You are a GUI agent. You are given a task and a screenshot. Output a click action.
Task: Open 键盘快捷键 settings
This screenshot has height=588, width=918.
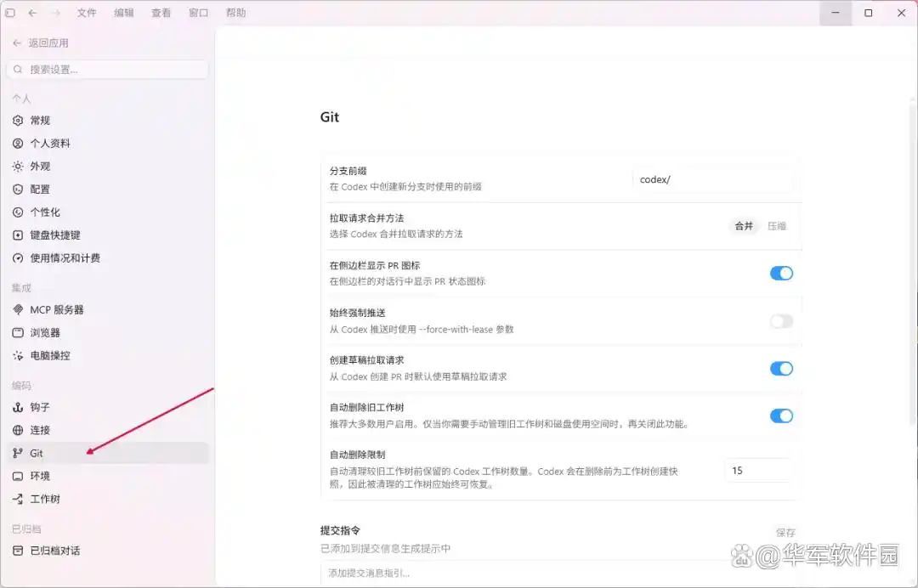108,235
